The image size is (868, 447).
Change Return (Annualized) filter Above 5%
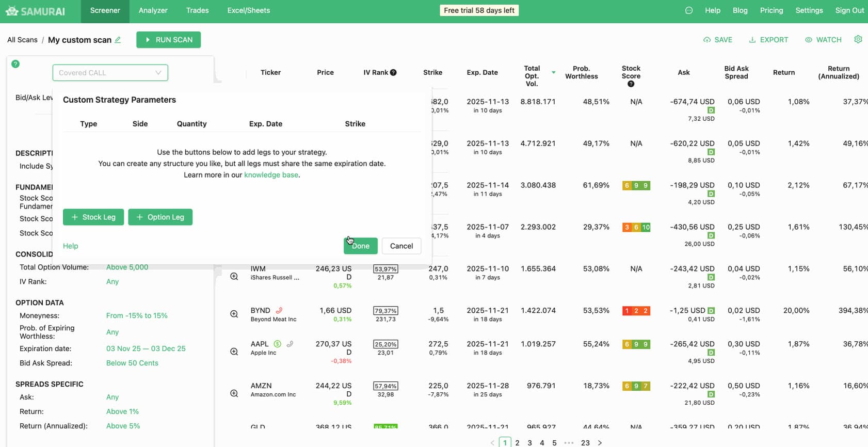(x=123, y=426)
